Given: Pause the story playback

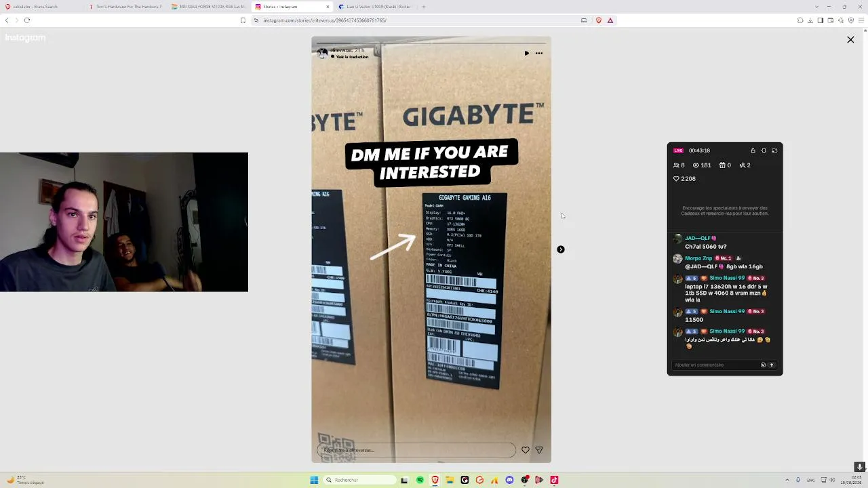Looking at the screenshot, I should (526, 54).
